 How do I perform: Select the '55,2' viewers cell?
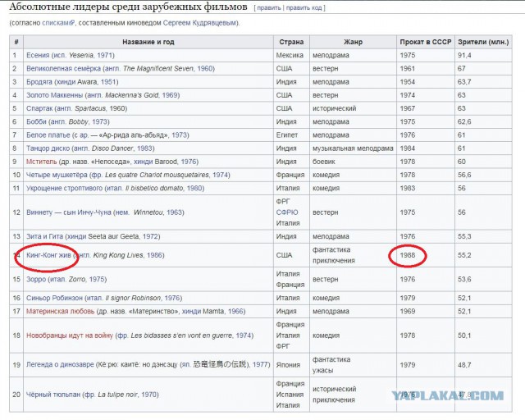pos(483,255)
